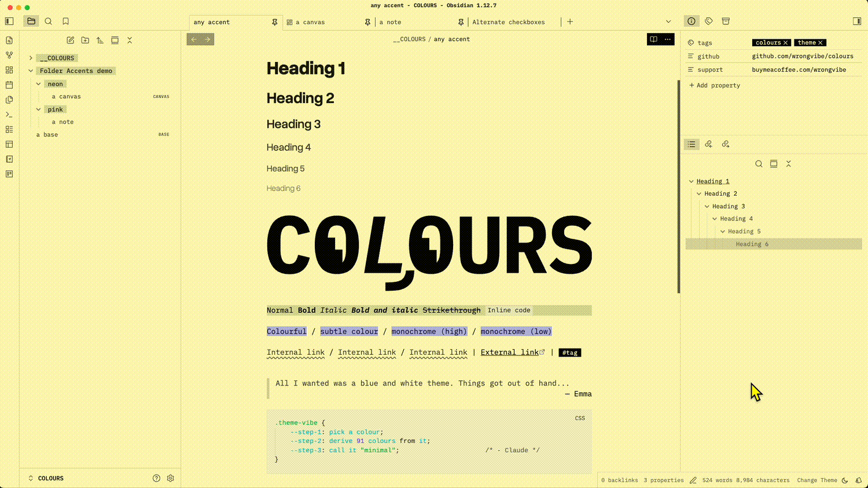Create a new canvas from the ribbon
The width and height of the screenshot is (868, 488).
[x=9, y=70]
